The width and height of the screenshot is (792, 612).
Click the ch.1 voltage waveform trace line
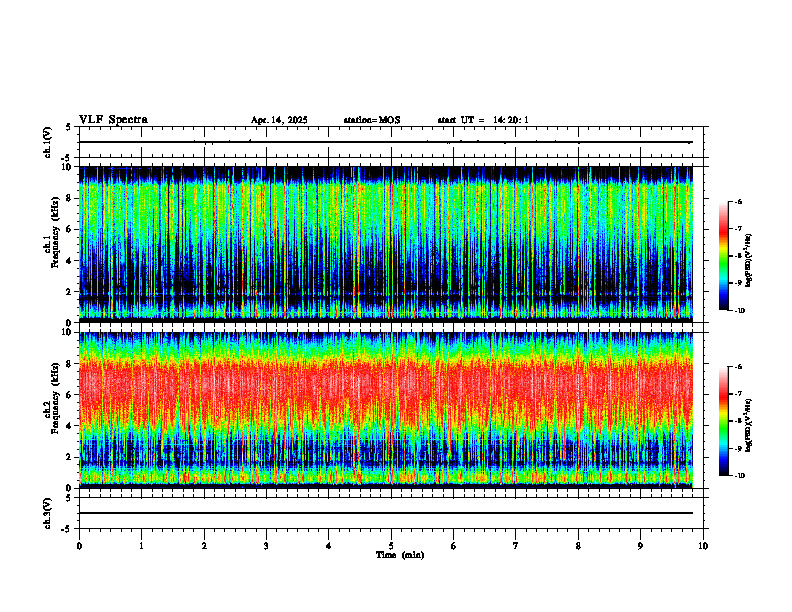[x=386, y=142]
